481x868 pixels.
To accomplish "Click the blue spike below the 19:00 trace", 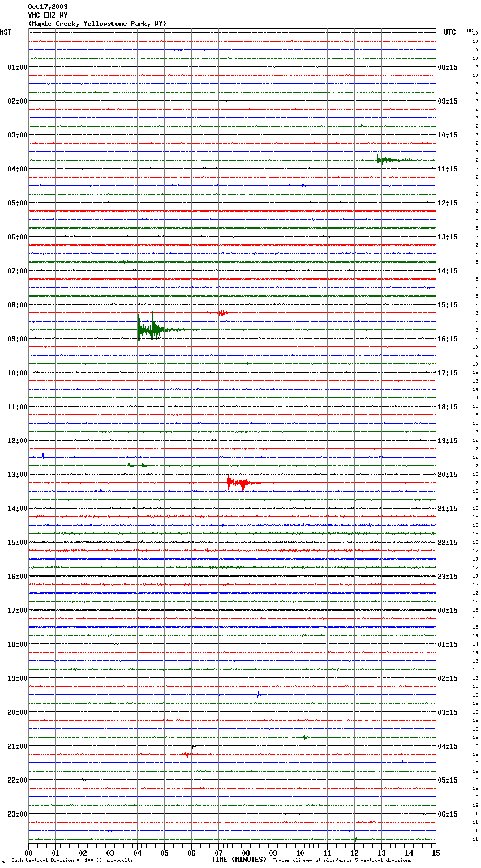I will coord(258,694).
